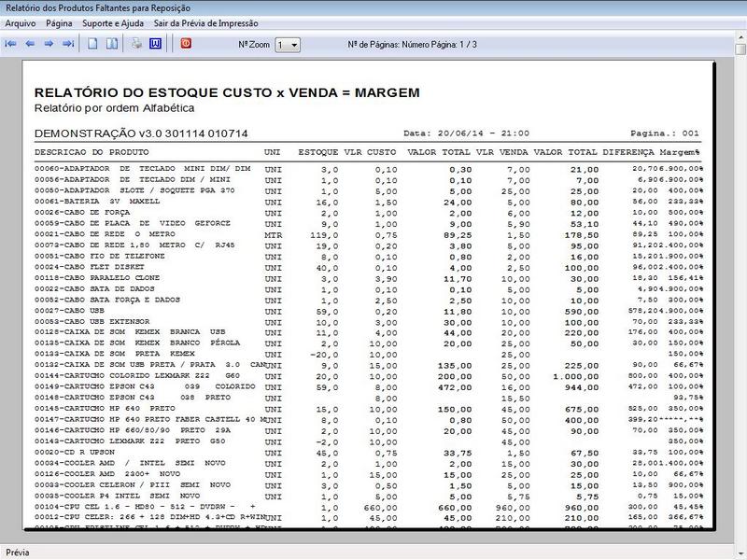Click DESCRICAO DO PRODUTO column header

tap(92, 152)
